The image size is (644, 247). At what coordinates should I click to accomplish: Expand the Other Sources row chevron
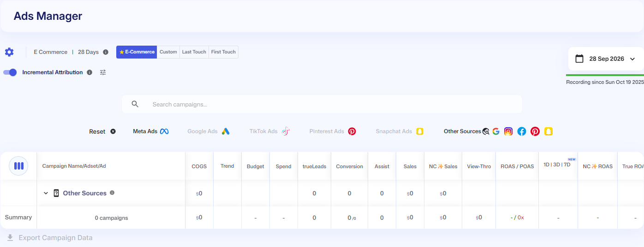coord(46,193)
